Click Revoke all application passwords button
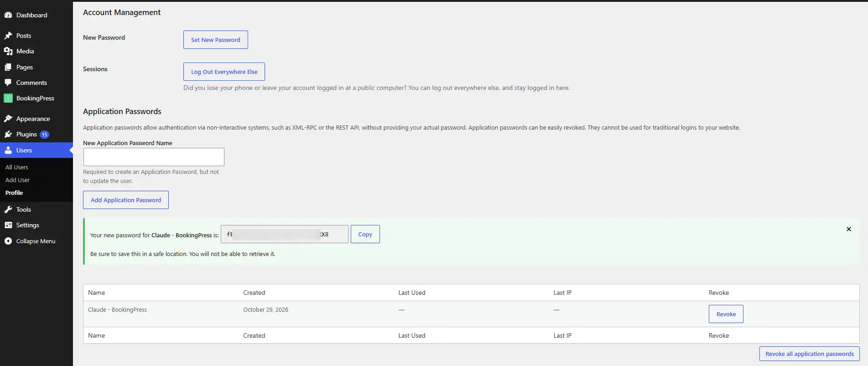Screen dimensions: 868x366 (809, 354)
